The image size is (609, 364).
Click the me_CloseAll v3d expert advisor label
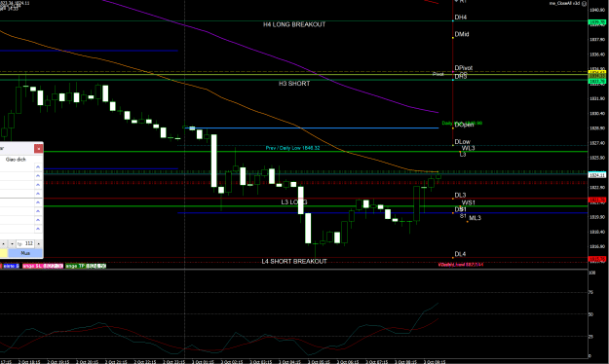(564, 3)
